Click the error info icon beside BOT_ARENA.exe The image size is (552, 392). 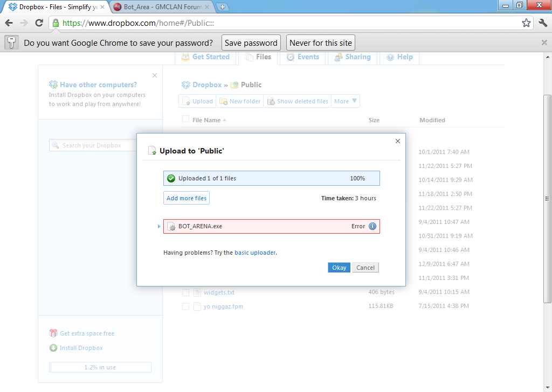pos(372,227)
